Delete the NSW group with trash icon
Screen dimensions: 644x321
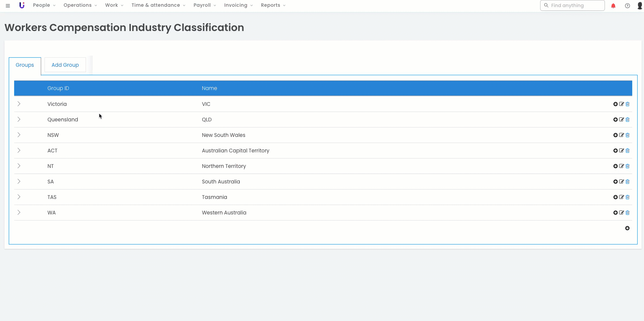tap(627, 135)
